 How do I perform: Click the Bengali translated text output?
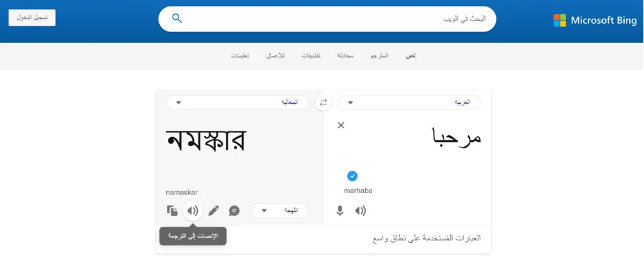pos(206,140)
